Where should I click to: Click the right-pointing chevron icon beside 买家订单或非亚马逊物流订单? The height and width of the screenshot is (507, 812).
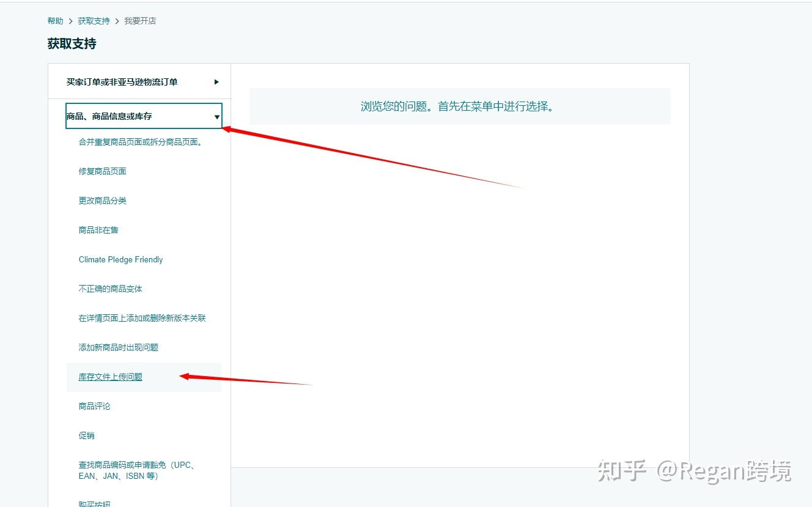coord(216,81)
